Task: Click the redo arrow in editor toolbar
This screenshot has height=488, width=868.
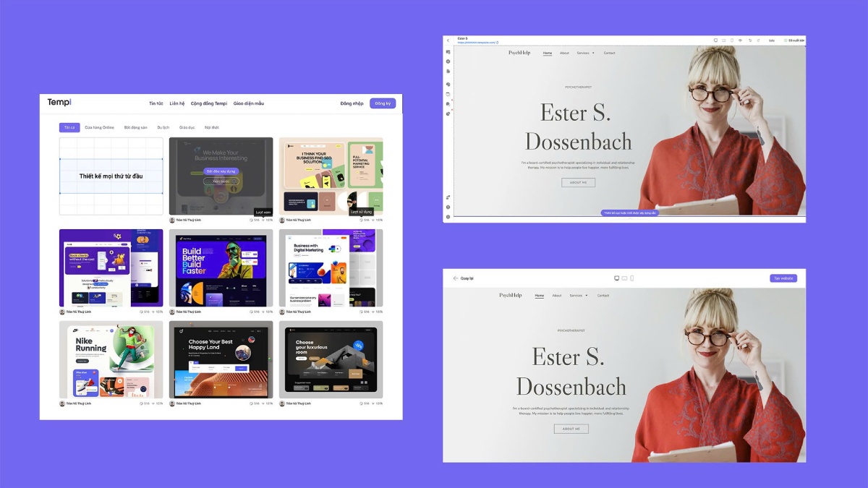Action: click(x=757, y=40)
